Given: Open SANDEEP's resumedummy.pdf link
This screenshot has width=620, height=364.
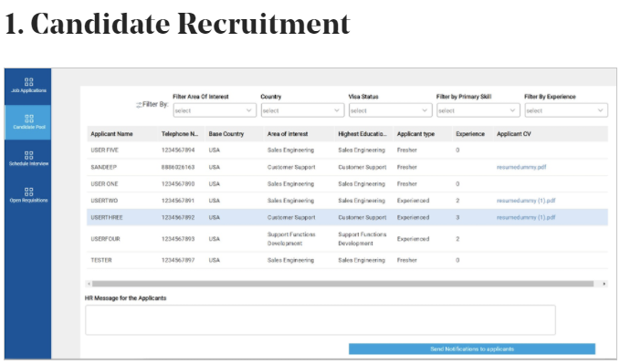Looking at the screenshot, I should point(521,167).
